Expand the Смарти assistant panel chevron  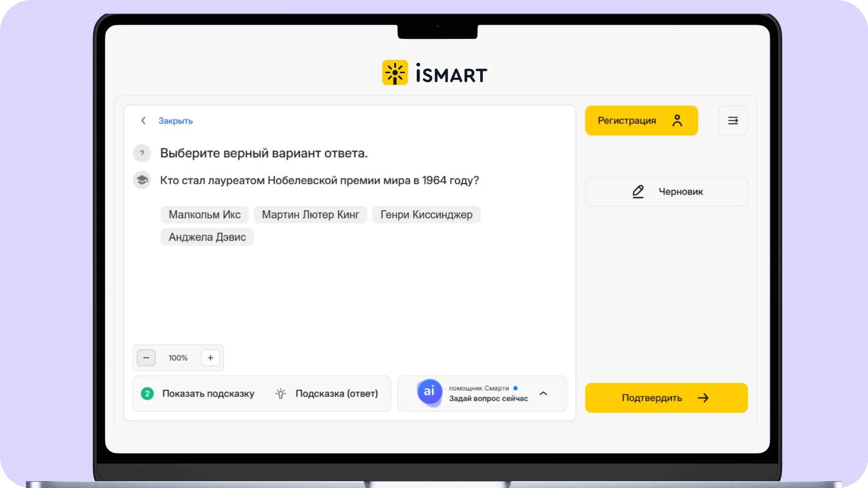[543, 394]
